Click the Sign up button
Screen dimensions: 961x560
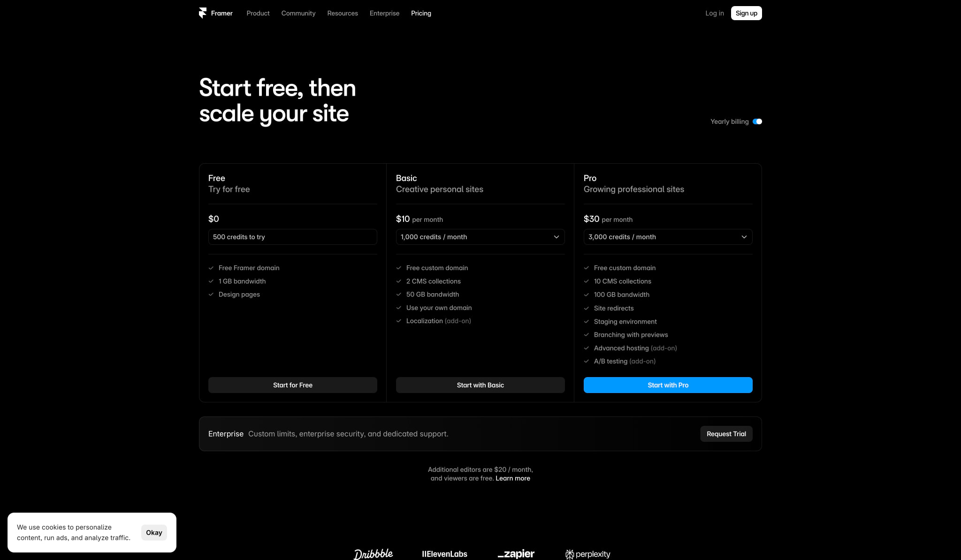(x=746, y=13)
